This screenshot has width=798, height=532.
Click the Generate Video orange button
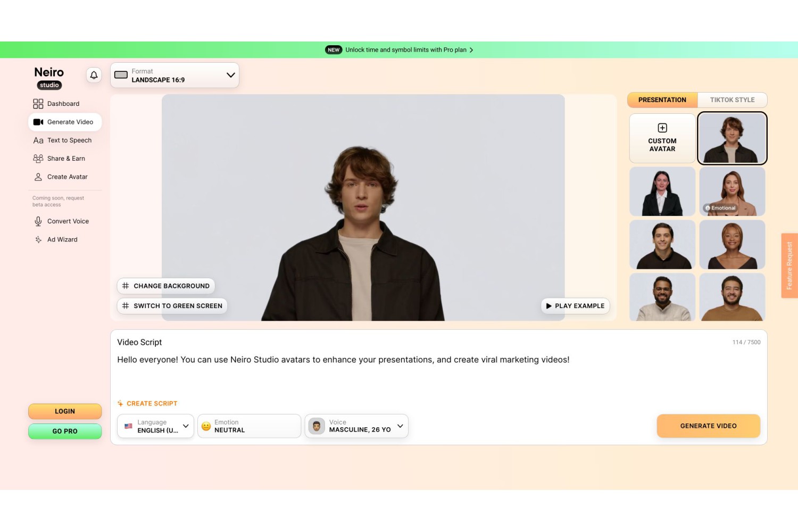[709, 426]
